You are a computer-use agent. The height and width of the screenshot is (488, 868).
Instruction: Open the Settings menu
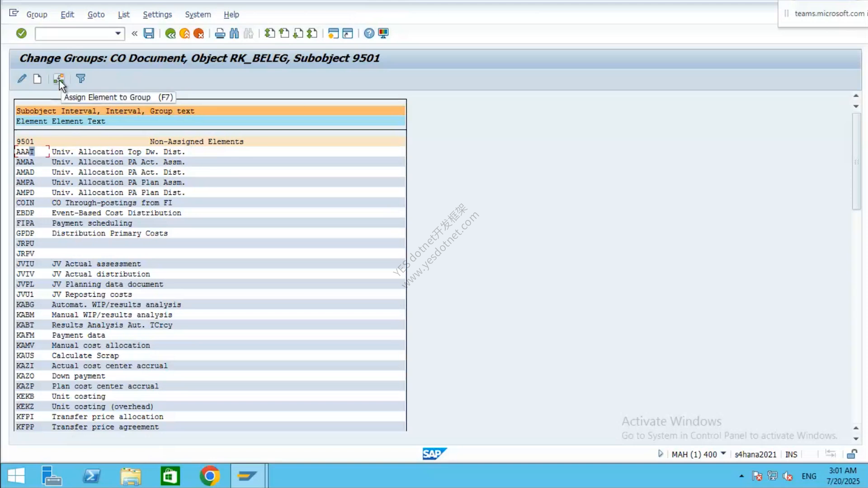click(157, 14)
